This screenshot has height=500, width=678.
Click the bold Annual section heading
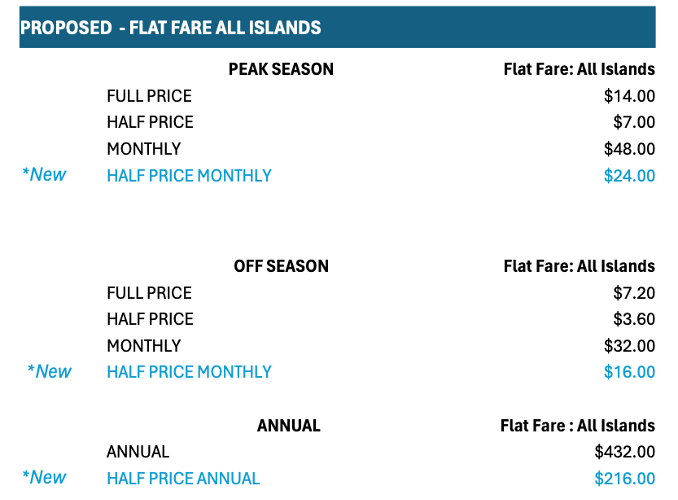point(289,426)
